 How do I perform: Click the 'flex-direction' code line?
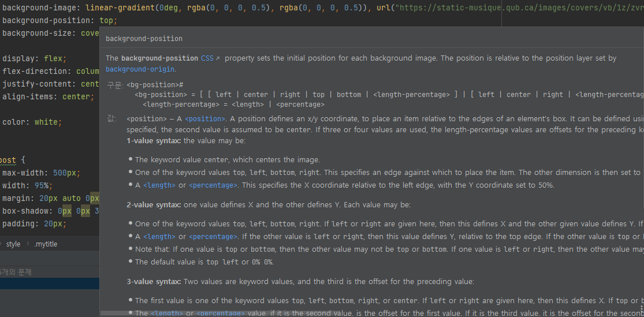pos(50,72)
